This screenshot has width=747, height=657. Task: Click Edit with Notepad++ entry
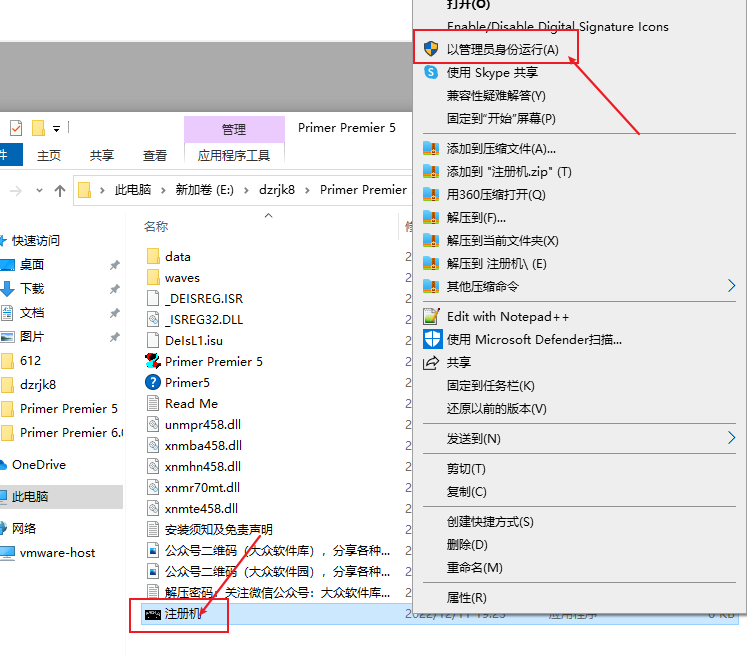click(507, 317)
